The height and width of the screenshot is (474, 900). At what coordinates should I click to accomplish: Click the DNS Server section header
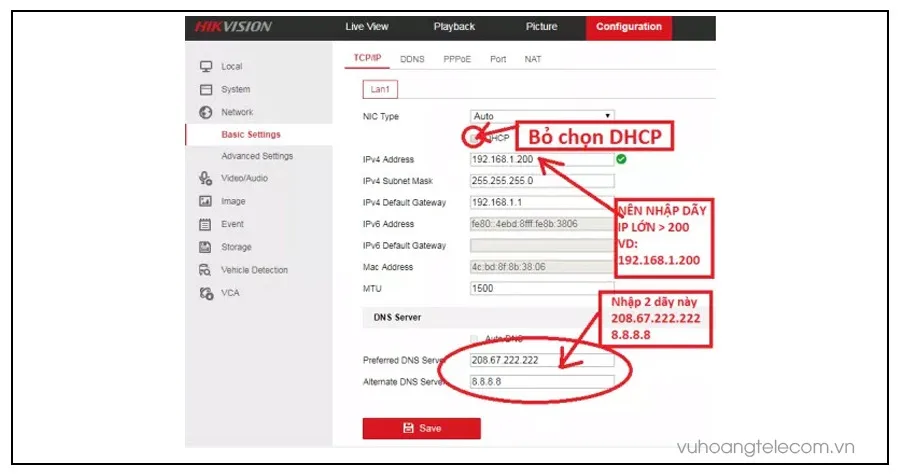[x=397, y=317]
